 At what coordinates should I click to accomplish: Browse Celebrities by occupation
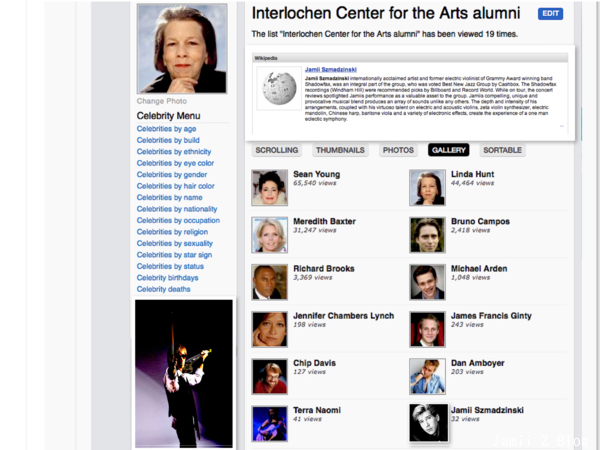(x=178, y=221)
